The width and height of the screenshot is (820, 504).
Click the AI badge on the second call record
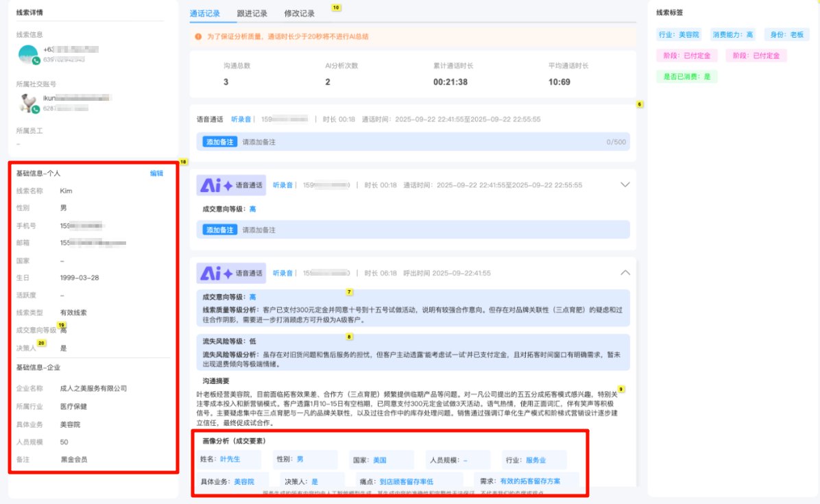tap(210, 184)
